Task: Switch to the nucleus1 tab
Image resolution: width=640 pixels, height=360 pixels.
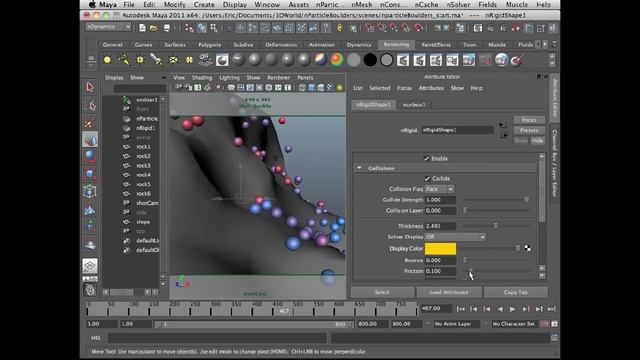Action: click(x=414, y=104)
